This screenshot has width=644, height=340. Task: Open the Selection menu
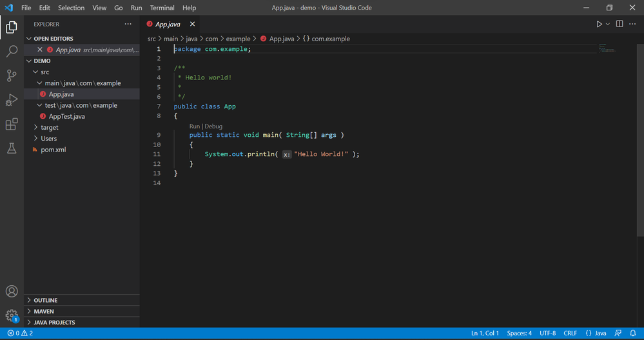pos(71,7)
